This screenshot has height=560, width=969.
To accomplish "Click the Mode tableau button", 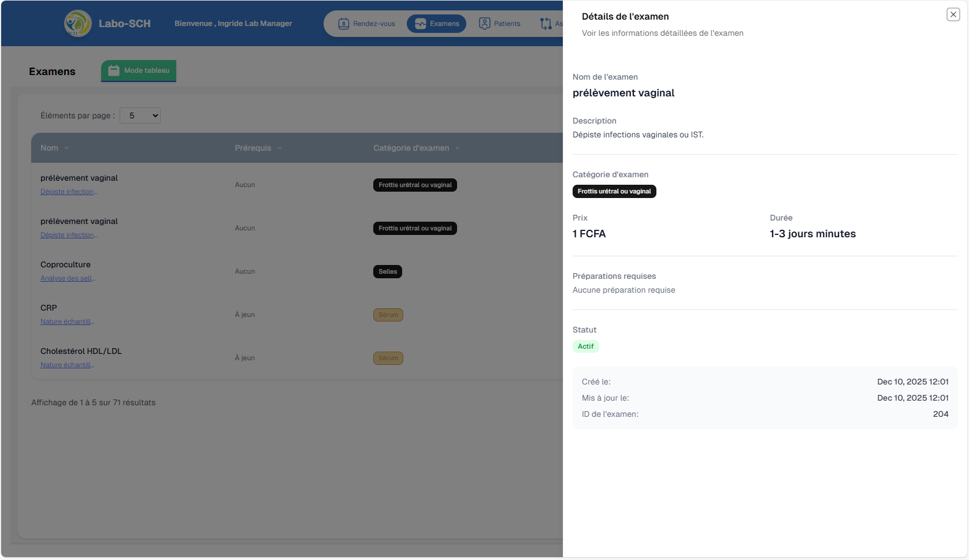I will pos(139,70).
